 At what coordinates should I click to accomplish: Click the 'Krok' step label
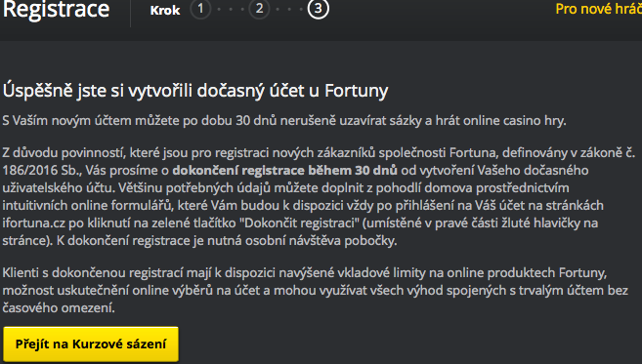tap(165, 10)
